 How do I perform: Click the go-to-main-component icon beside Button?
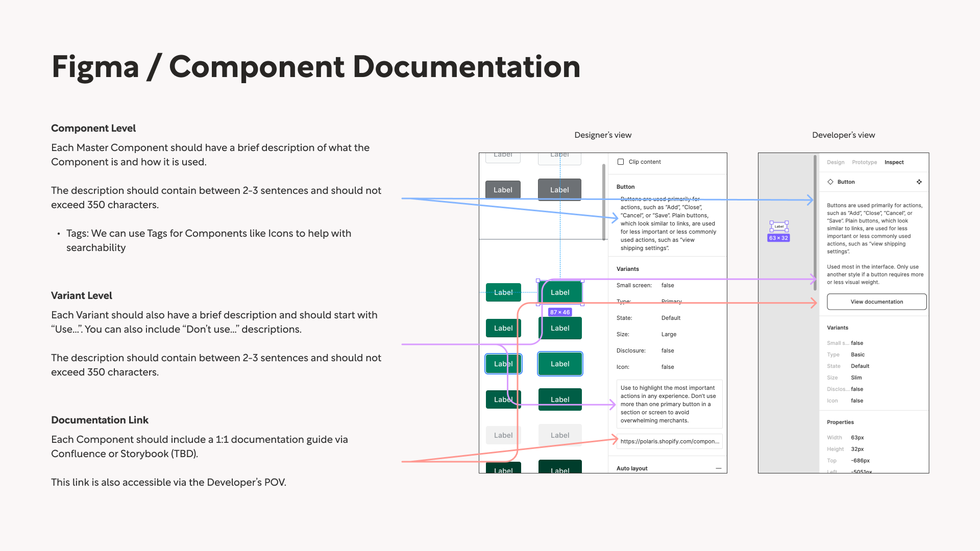(x=919, y=182)
